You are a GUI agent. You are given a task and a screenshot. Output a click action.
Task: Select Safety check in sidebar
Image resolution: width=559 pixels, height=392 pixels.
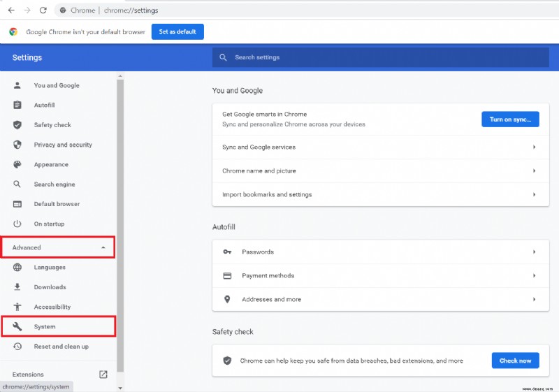pyautogui.click(x=52, y=125)
